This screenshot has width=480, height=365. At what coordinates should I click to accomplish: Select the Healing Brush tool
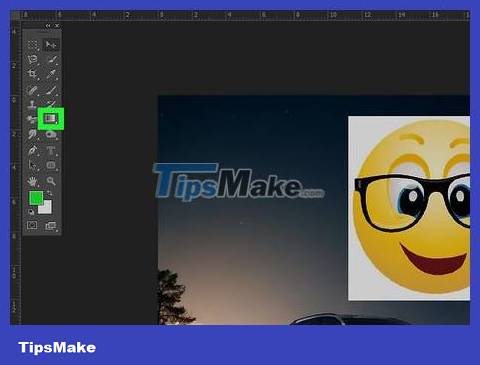[33, 90]
